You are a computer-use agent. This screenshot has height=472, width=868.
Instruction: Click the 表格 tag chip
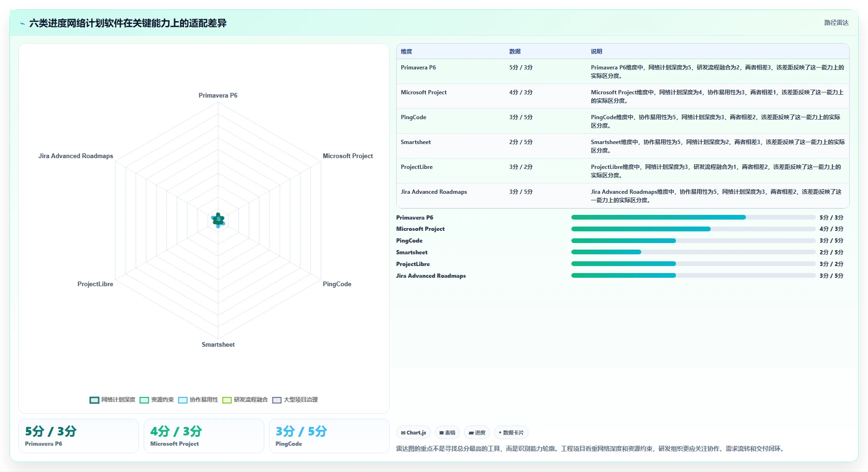coord(447,433)
